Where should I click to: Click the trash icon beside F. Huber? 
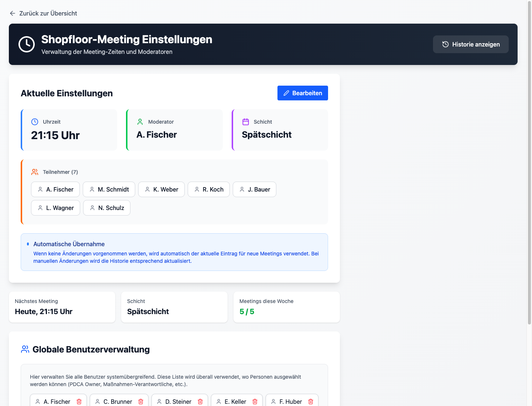click(310, 402)
